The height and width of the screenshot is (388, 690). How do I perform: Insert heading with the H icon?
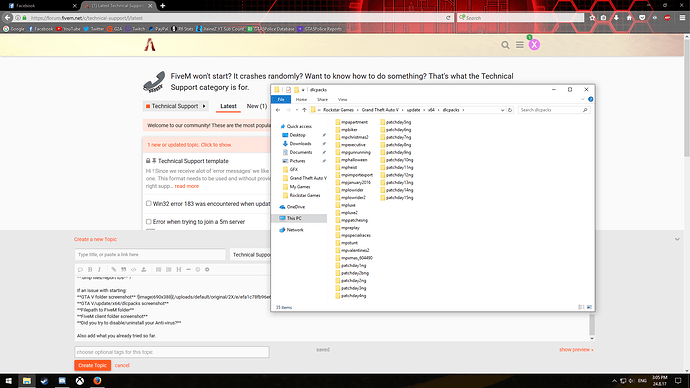click(x=179, y=269)
